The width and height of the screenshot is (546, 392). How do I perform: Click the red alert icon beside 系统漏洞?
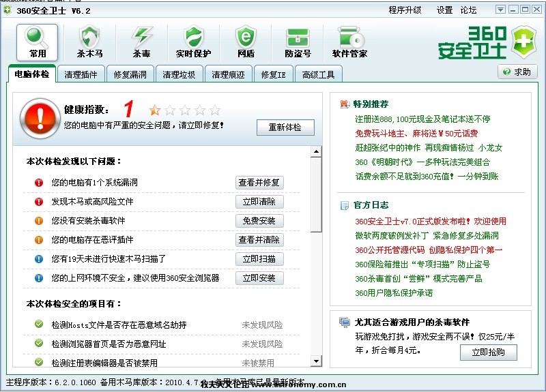click(x=39, y=183)
